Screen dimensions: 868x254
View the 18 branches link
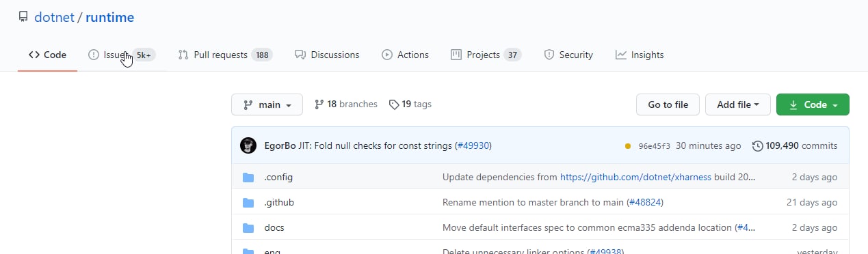(346, 104)
